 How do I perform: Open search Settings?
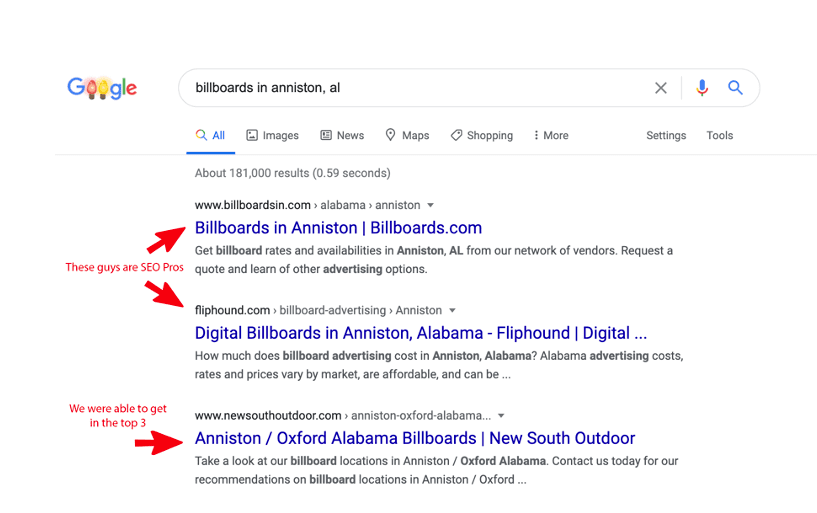coord(666,135)
